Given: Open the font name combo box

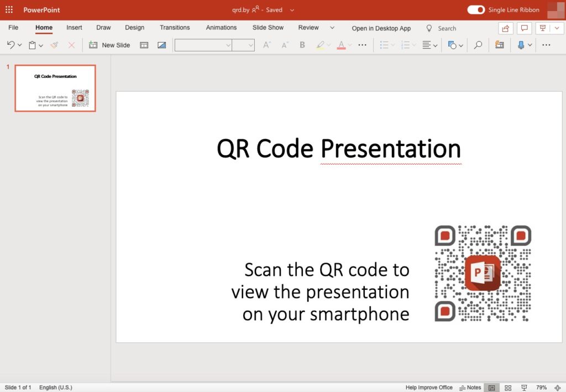Looking at the screenshot, I should pyautogui.click(x=203, y=45).
